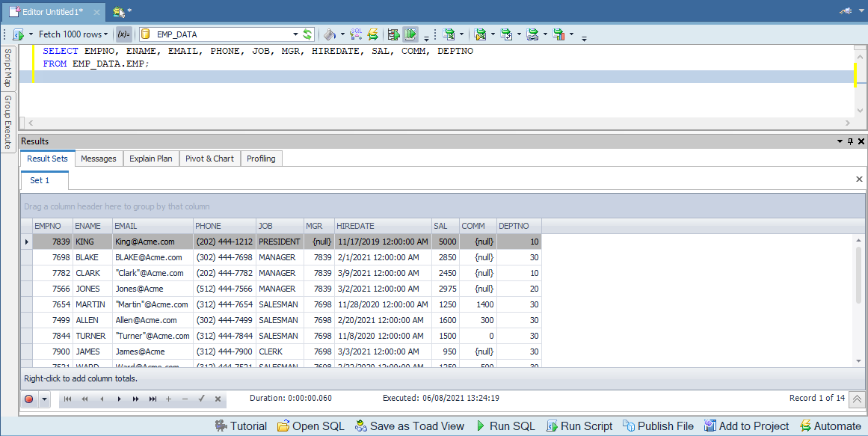The width and height of the screenshot is (868, 436).
Task: Click the Automate button
Action: [831, 426]
